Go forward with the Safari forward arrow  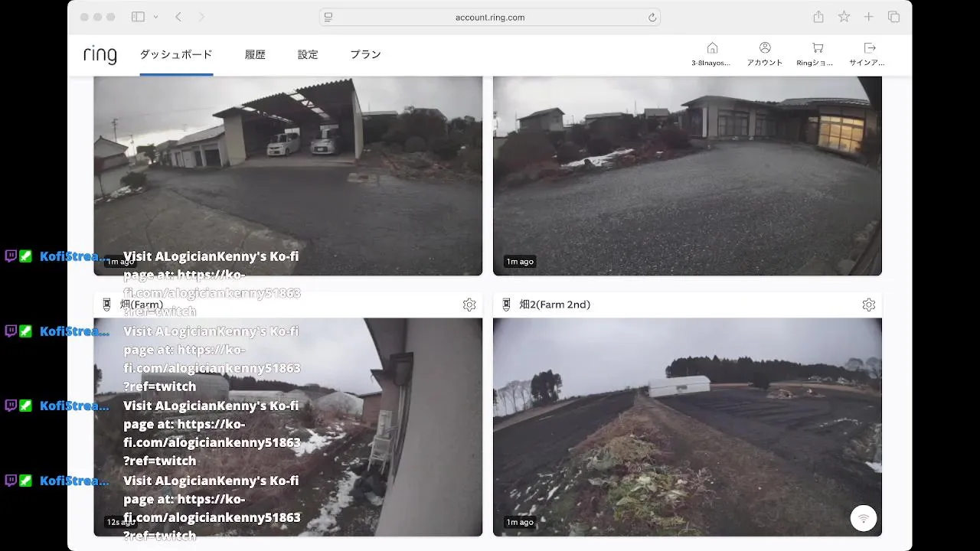click(201, 17)
